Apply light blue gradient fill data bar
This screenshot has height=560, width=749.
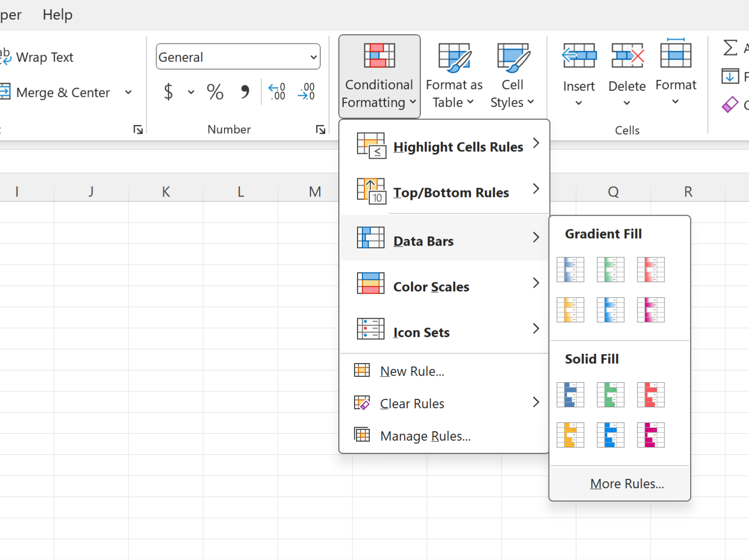(x=610, y=310)
